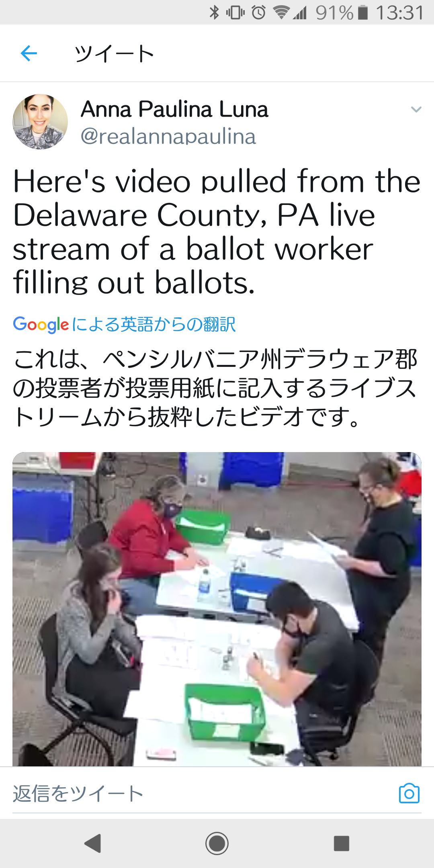434x868 pixels.
Task: Open recent apps with square button
Action: [x=342, y=843]
